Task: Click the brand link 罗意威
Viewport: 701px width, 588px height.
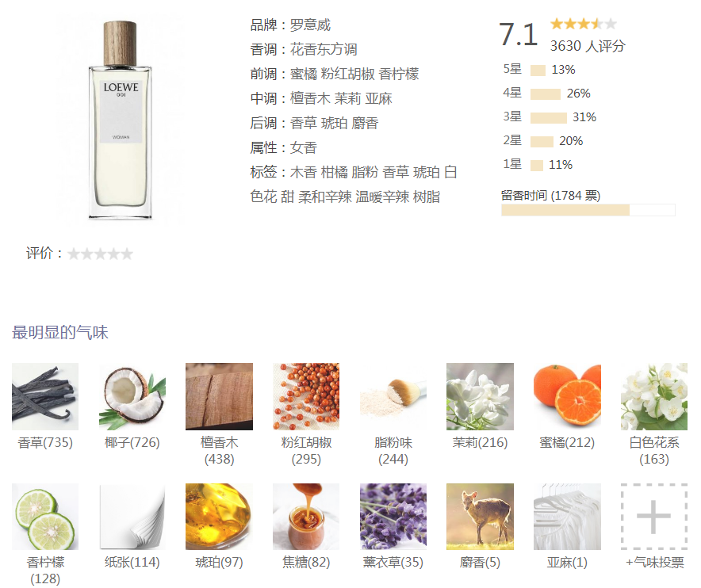Action: pyautogui.click(x=310, y=25)
